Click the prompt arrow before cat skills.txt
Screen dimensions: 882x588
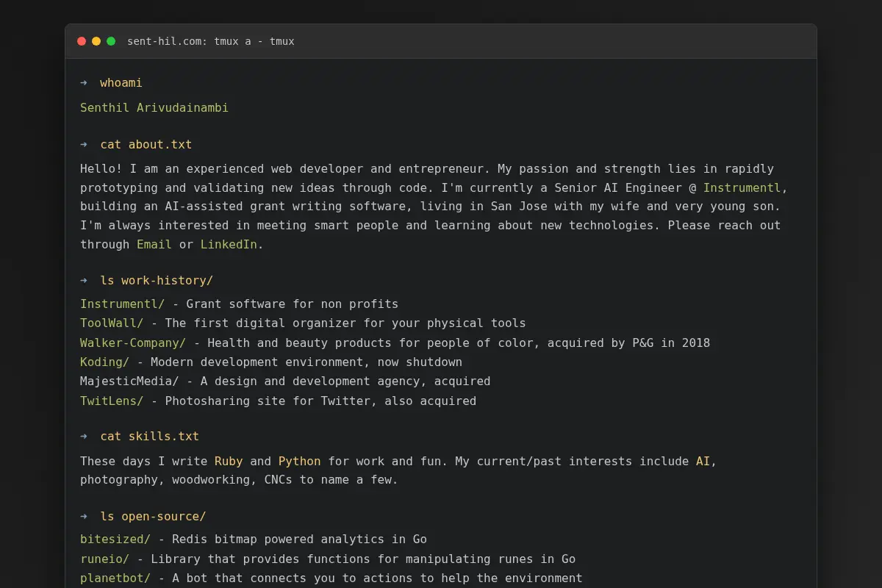pyautogui.click(x=84, y=436)
